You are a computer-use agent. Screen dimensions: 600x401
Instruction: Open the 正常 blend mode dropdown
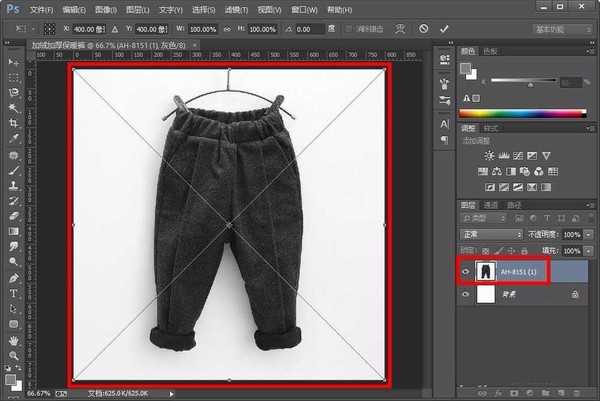(490, 234)
